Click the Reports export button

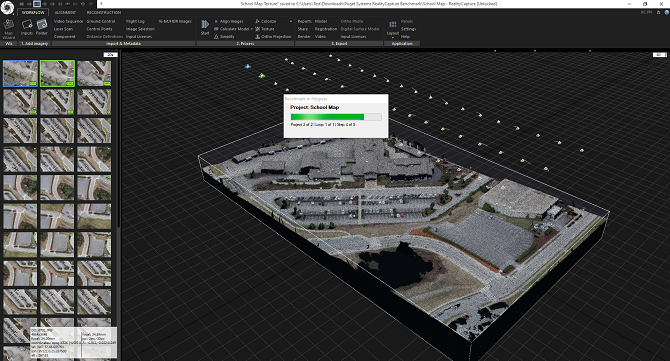[305, 21]
